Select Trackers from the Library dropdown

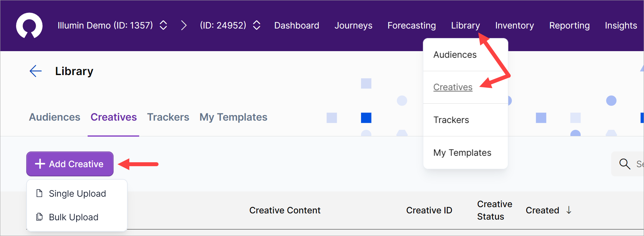451,120
